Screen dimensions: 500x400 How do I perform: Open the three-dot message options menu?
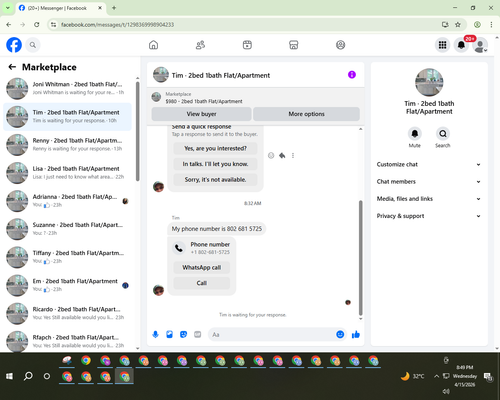click(x=293, y=155)
